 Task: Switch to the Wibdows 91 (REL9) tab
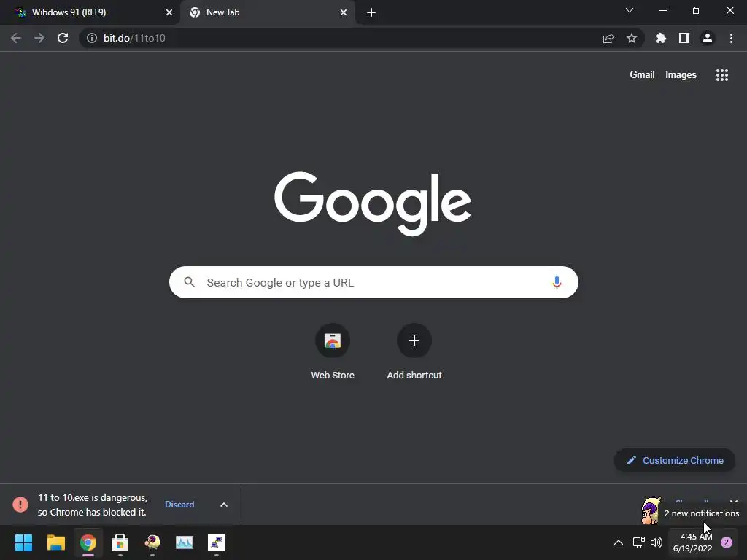point(88,12)
